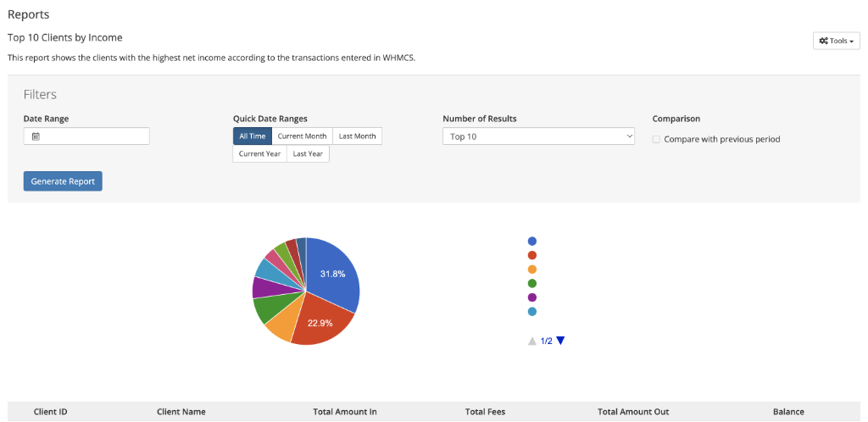
Task: Click the orange legend dot
Action: (x=532, y=269)
